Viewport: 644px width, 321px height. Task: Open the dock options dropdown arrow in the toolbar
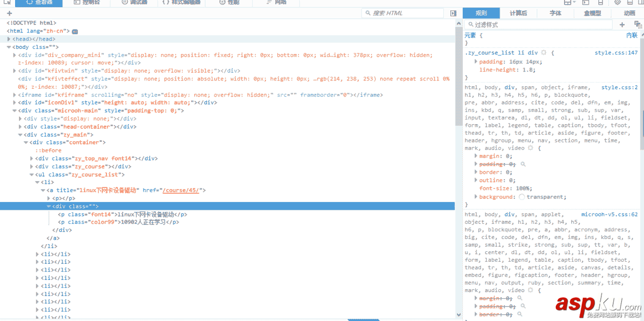574,3
